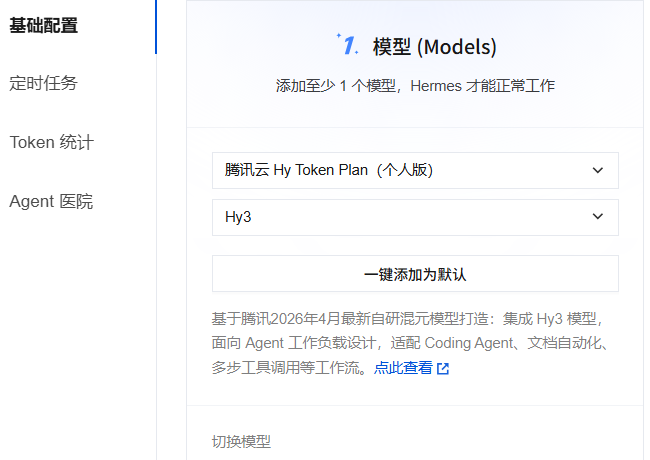Go to 定时任务 in sidebar
Viewport: 650px width, 460px height.
click(x=44, y=83)
